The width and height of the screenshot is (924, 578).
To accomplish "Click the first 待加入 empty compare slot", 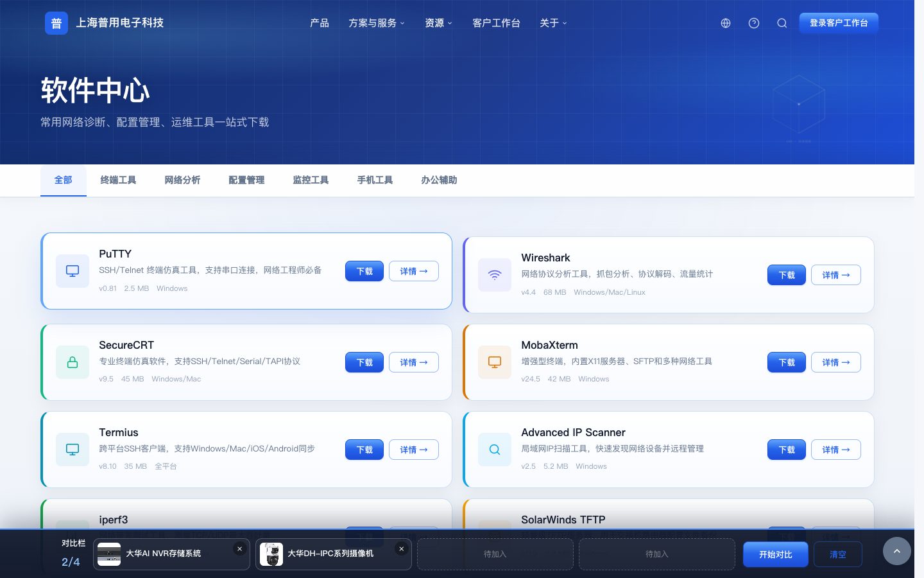I will coord(495,554).
